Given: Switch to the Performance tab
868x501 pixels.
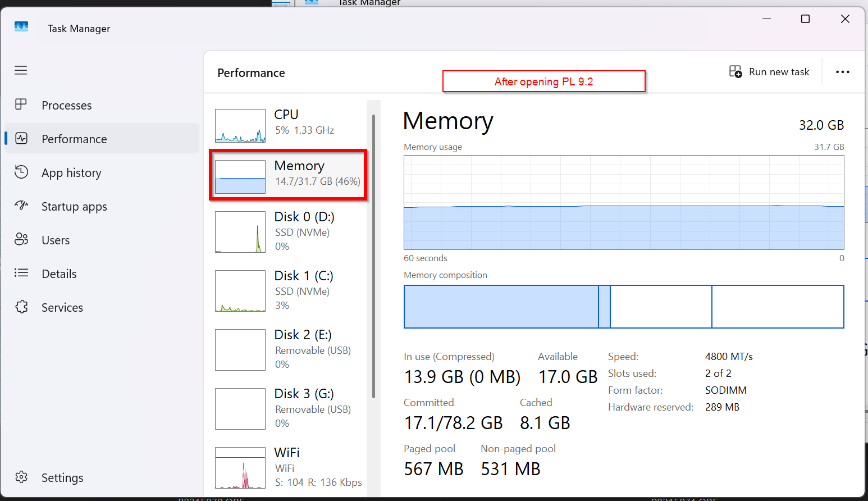Looking at the screenshot, I should 74,139.
